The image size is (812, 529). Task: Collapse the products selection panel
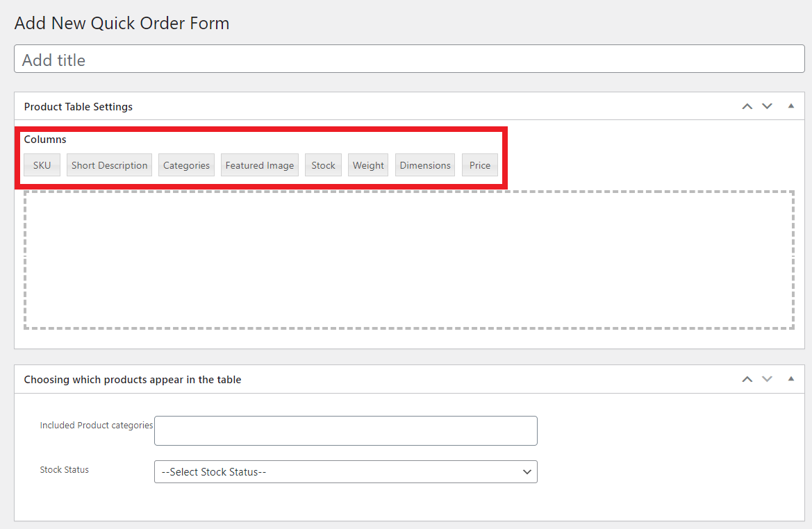790,379
